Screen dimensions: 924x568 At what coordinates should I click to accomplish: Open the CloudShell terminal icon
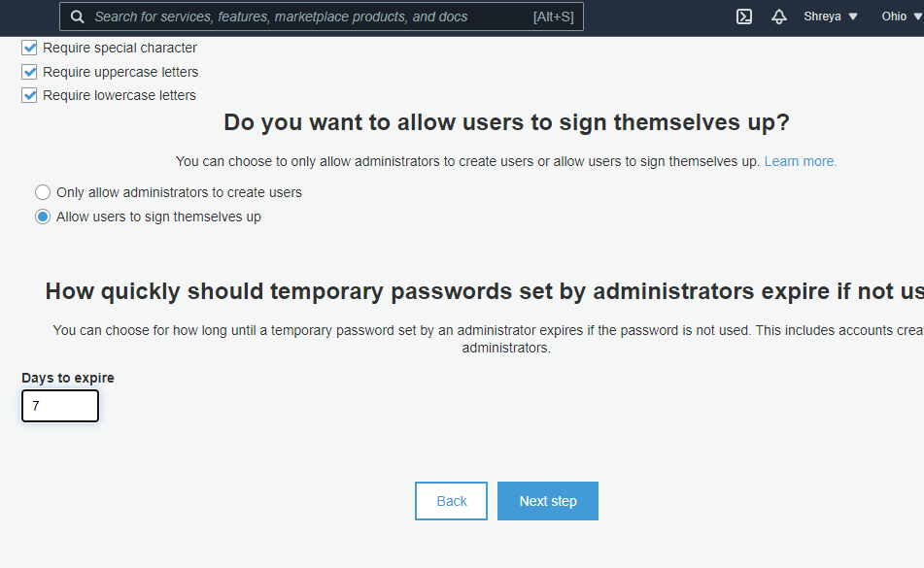[x=744, y=17]
